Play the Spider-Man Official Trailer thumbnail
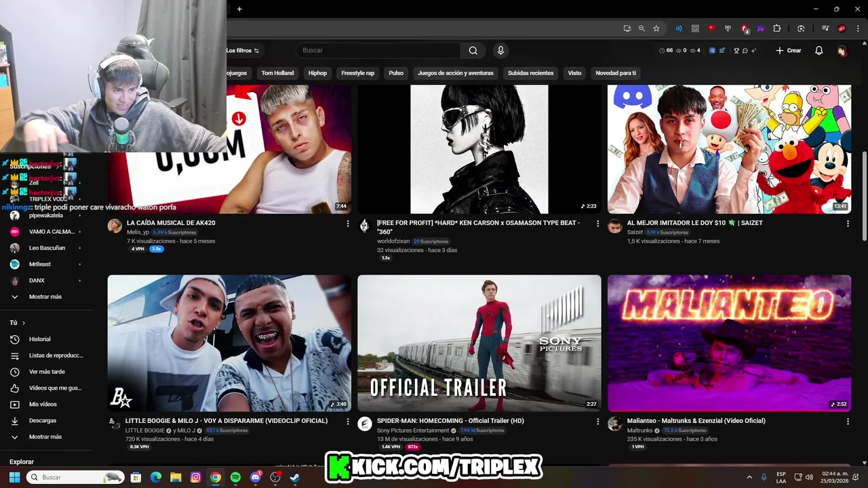868x488 pixels. pyautogui.click(x=479, y=343)
